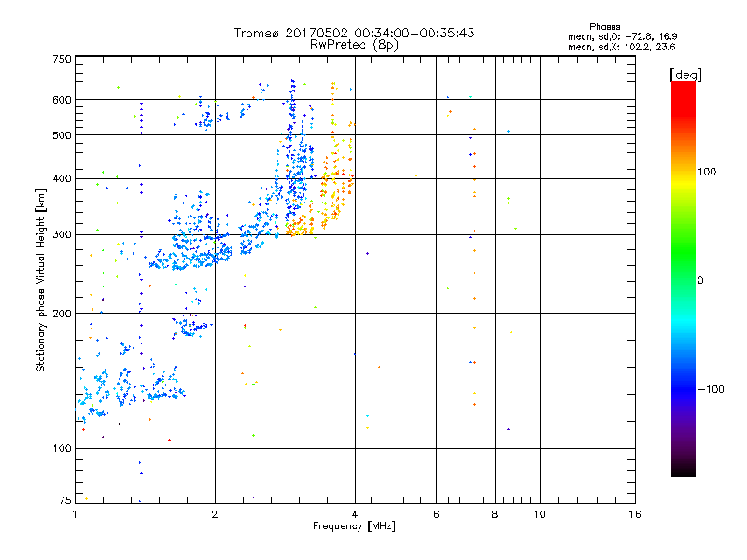The width and height of the screenshot is (747, 560).
Task: Click the orange X-mode echo cluster near 300 km
Action: (x=300, y=225)
